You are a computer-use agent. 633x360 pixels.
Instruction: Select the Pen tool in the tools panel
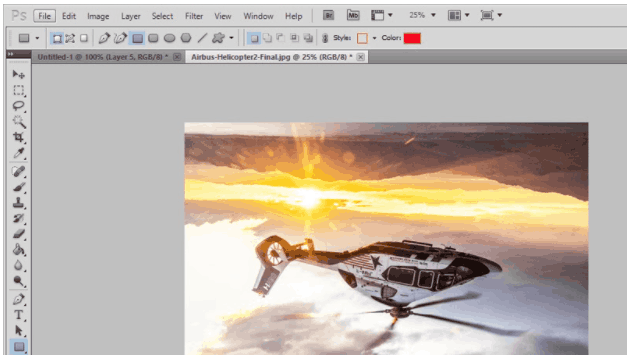pyautogui.click(x=19, y=299)
